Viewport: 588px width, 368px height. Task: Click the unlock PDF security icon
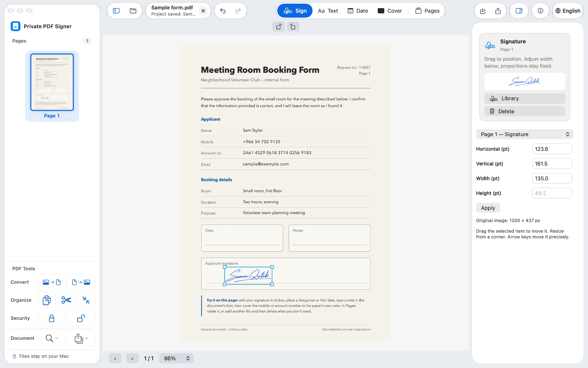81,318
